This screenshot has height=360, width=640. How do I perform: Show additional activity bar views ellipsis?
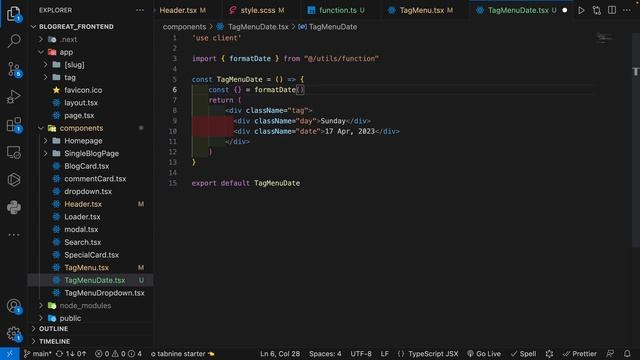pyautogui.click(x=14, y=235)
